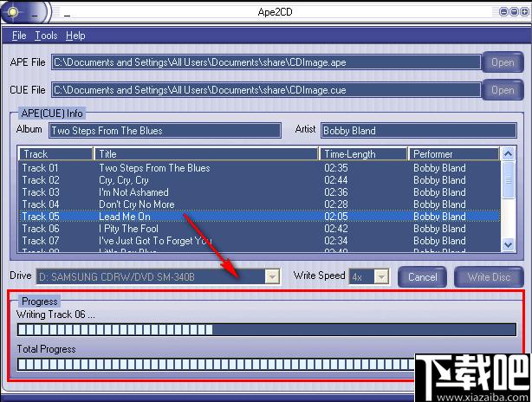Expand the Drive dropdown list
532x402 pixels.
click(x=272, y=276)
